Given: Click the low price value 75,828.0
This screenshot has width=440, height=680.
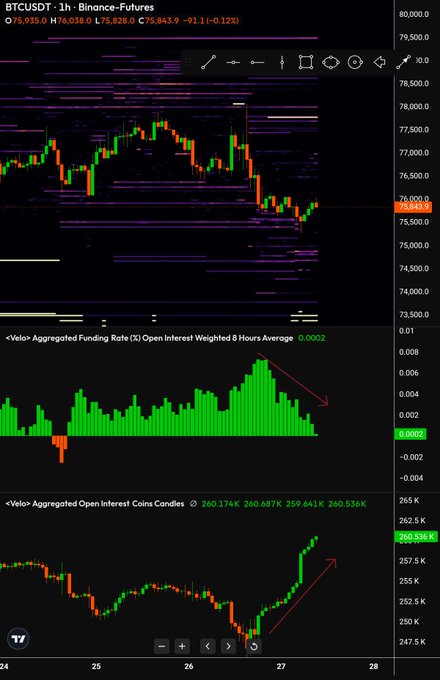Looking at the screenshot, I should pyautogui.click(x=117, y=20).
